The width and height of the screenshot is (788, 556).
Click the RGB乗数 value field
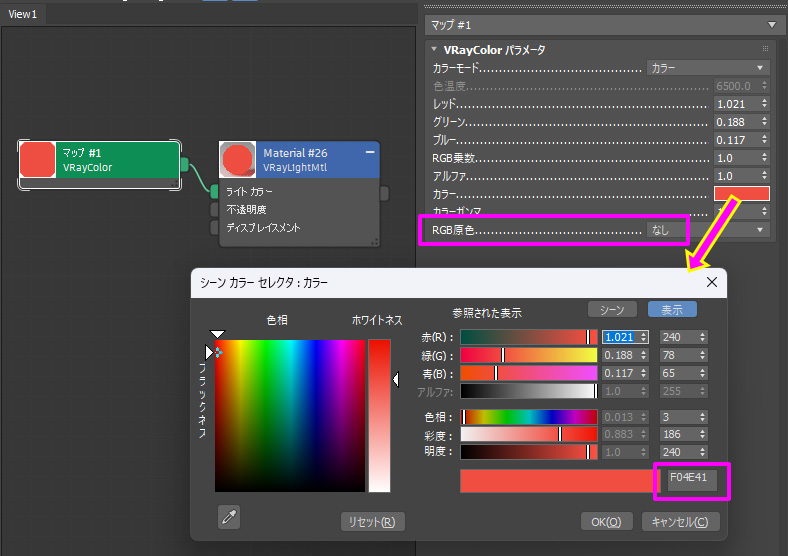pyautogui.click(x=736, y=158)
